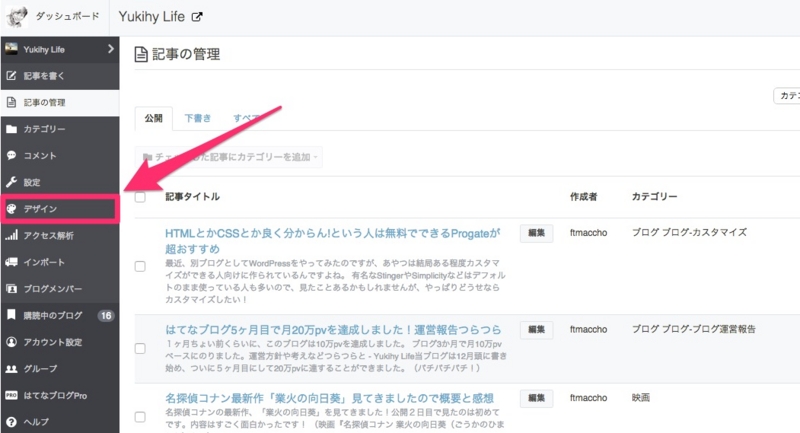Click the question mark icon for ヘルプ
This screenshot has height=433, width=800.
click(x=11, y=422)
